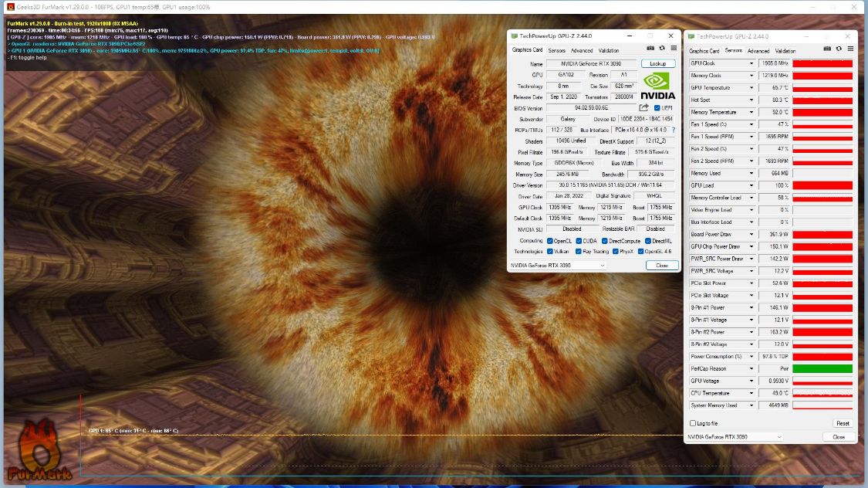Image resolution: width=868 pixels, height=488 pixels.
Task: Enable the Log to file checkbox
Action: click(x=692, y=423)
